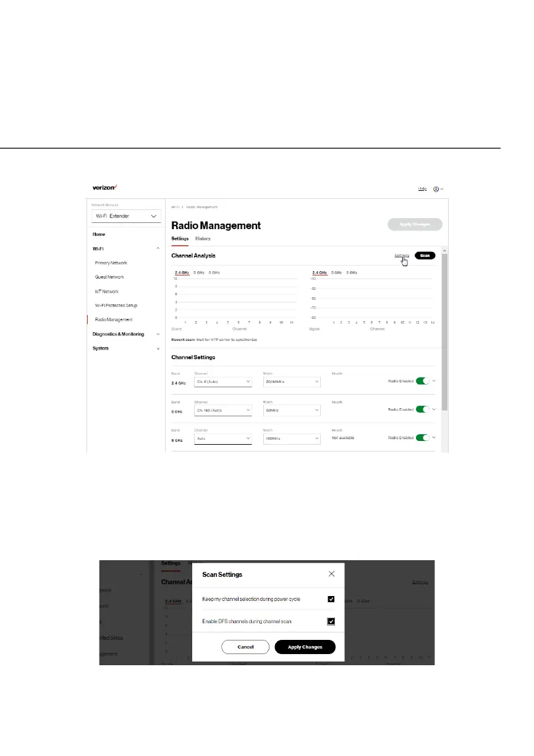The image size is (534, 756).
Task: Open the Wi-Fi Extender network device dropdown
Action: pyautogui.click(x=126, y=216)
